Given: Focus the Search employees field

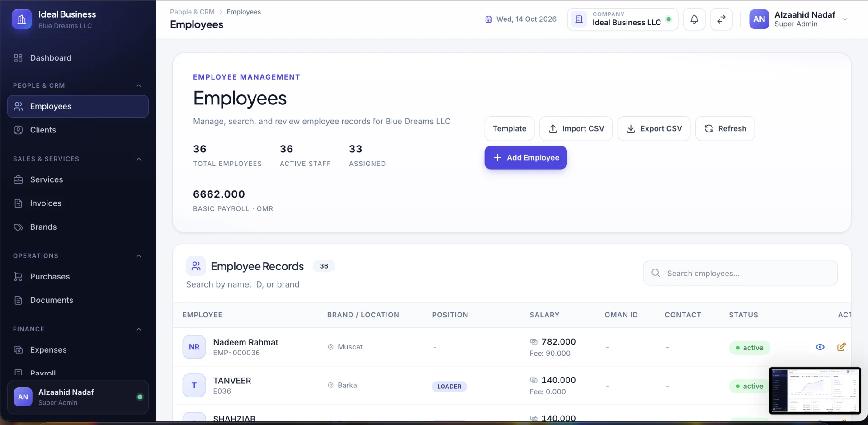Looking at the screenshot, I should pyautogui.click(x=740, y=273).
